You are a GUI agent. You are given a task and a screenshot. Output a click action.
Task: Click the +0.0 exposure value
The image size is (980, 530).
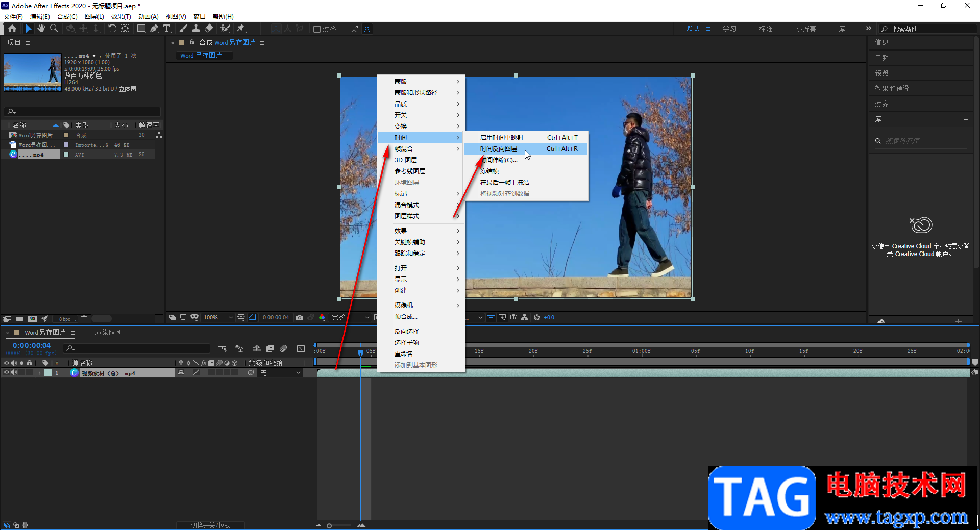549,317
